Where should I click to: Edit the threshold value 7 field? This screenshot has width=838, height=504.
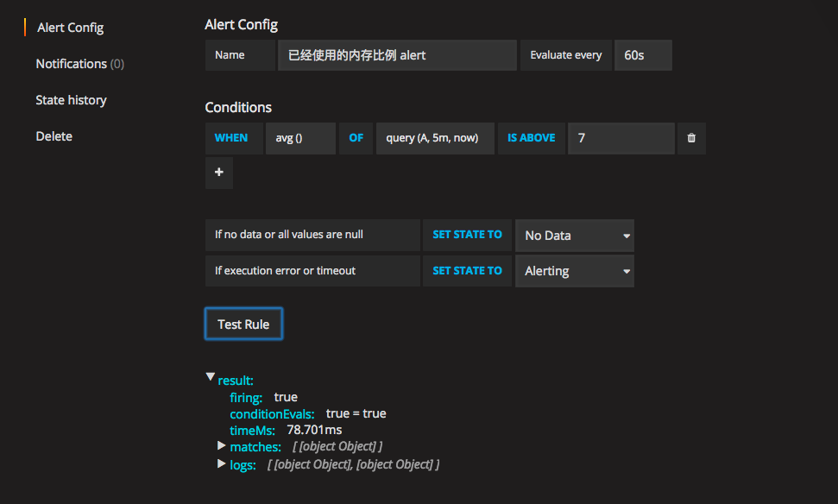click(621, 138)
